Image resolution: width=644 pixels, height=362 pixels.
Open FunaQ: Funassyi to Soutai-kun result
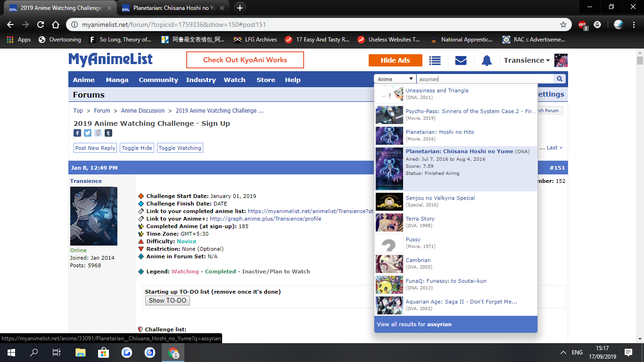point(456,284)
